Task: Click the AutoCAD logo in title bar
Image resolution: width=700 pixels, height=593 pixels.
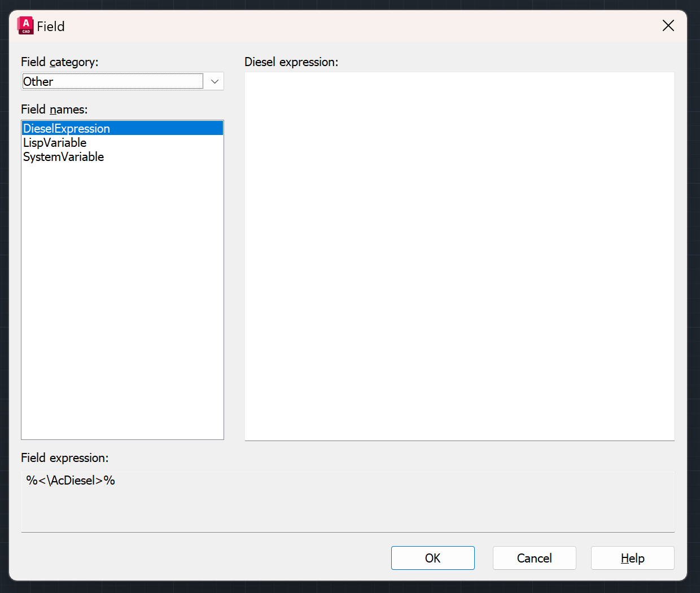Action: [x=25, y=26]
